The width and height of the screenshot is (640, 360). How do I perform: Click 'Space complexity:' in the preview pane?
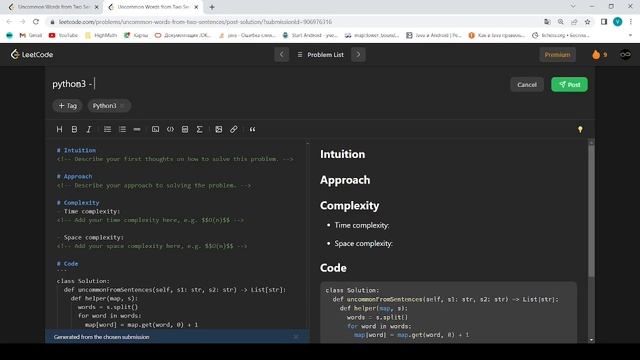coord(363,244)
